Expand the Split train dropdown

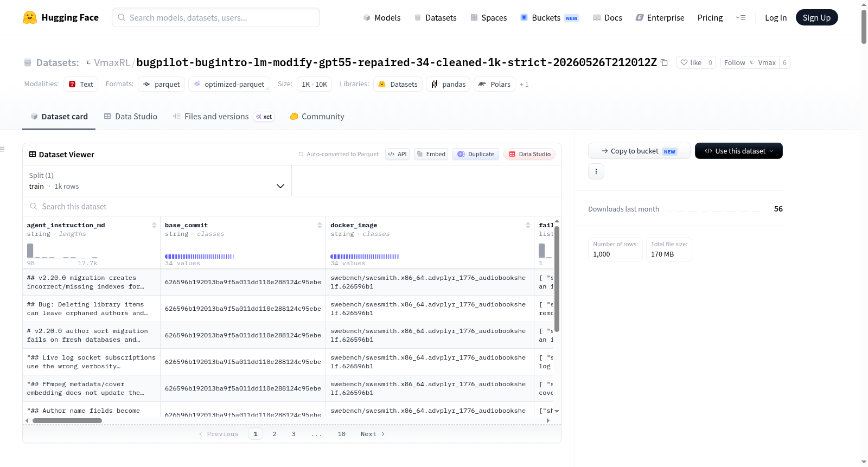(157, 181)
